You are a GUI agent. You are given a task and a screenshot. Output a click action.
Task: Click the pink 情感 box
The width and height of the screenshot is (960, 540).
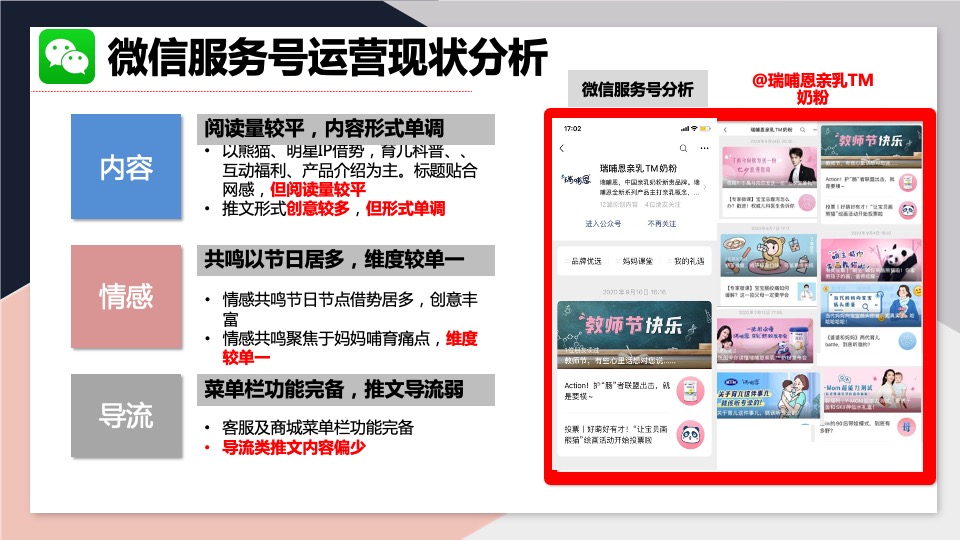pos(126,297)
